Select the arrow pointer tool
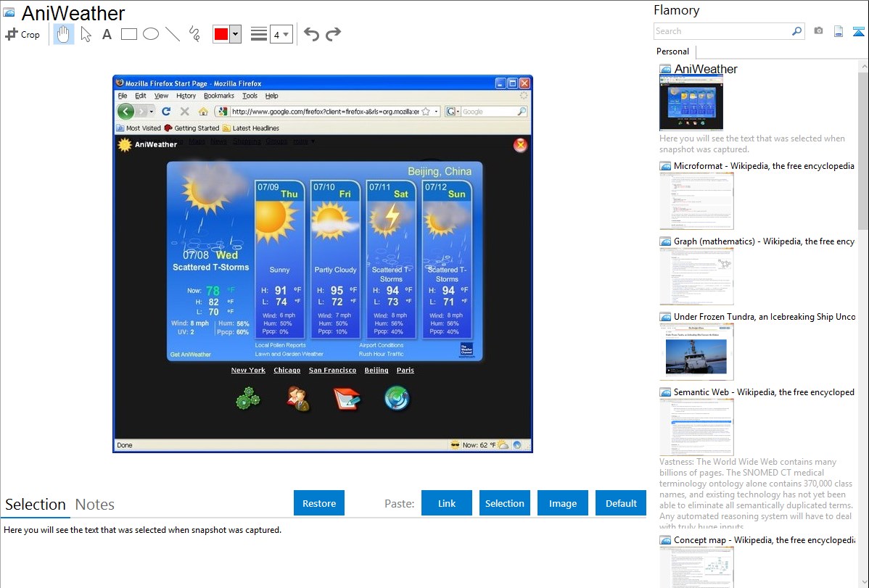This screenshot has width=869, height=588. click(x=86, y=34)
